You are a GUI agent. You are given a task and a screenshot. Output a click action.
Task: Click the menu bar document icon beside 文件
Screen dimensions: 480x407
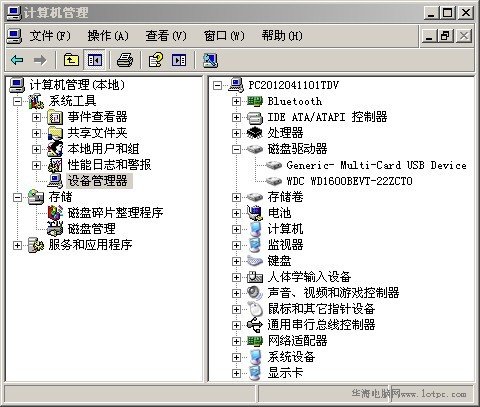(14, 36)
